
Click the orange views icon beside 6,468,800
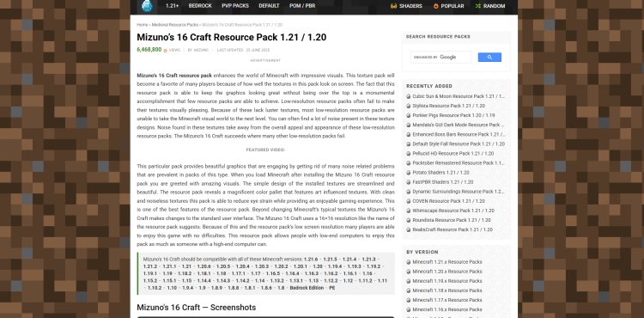point(165,51)
